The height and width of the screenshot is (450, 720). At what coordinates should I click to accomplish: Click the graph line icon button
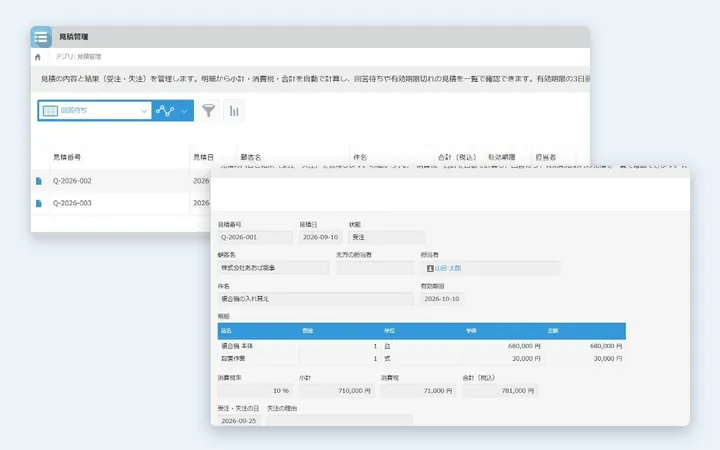tap(165, 111)
